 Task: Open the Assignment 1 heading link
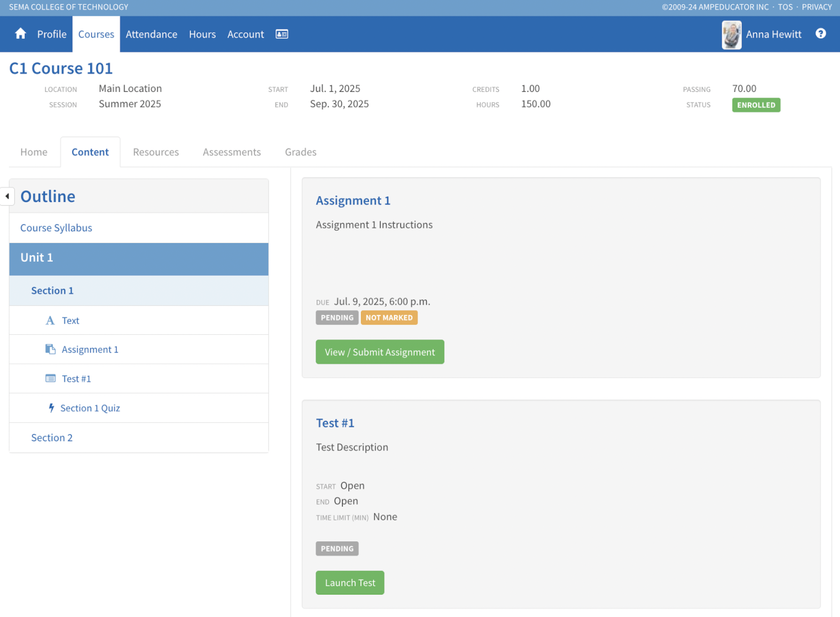(x=353, y=201)
